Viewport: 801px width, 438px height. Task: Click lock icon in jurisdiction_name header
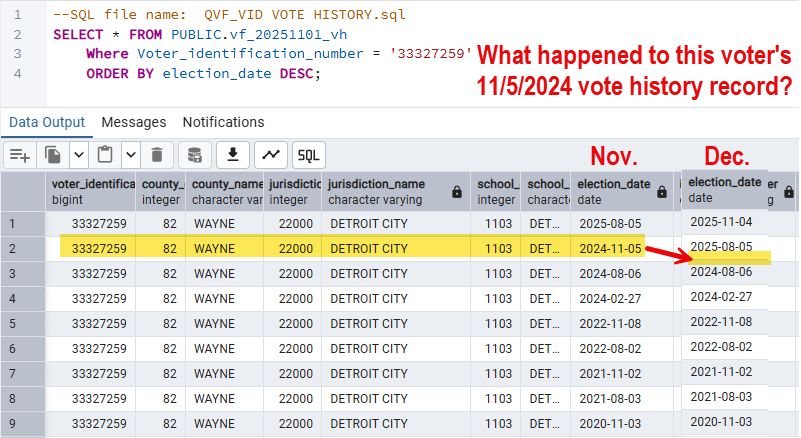[x=457, y=192]
